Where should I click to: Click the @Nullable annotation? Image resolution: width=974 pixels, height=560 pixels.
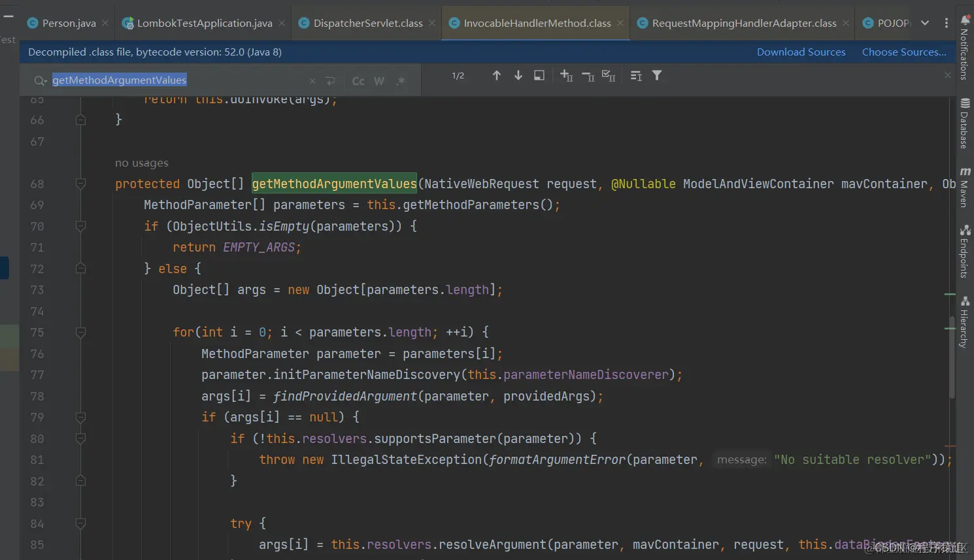point(643,184)
